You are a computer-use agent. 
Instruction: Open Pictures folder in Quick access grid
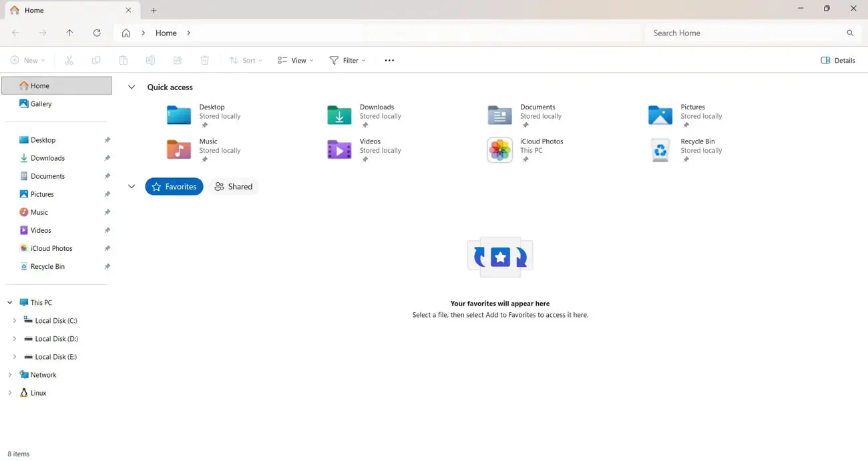tap(686, 115)
